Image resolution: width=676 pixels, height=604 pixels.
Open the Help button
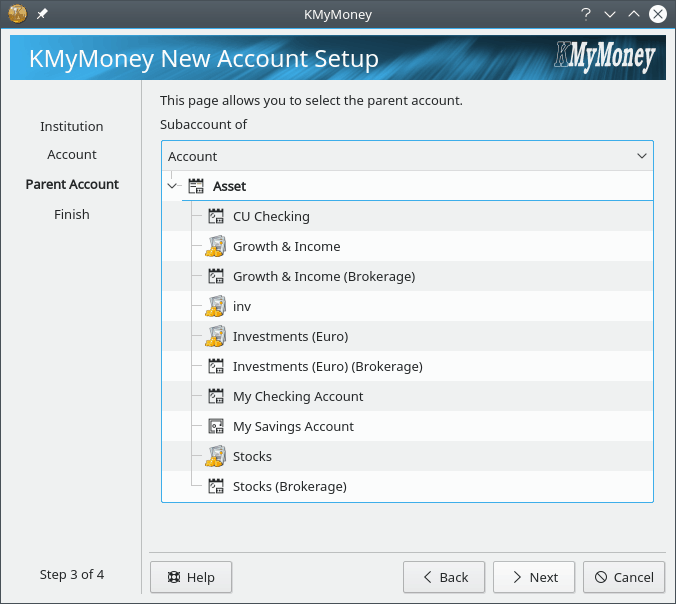(x=191, y=577)
